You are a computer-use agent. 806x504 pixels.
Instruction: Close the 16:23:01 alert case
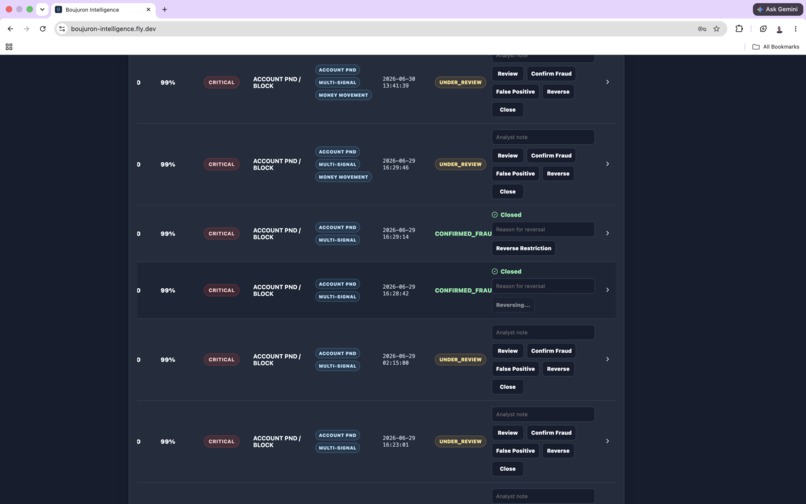point(507,469)
